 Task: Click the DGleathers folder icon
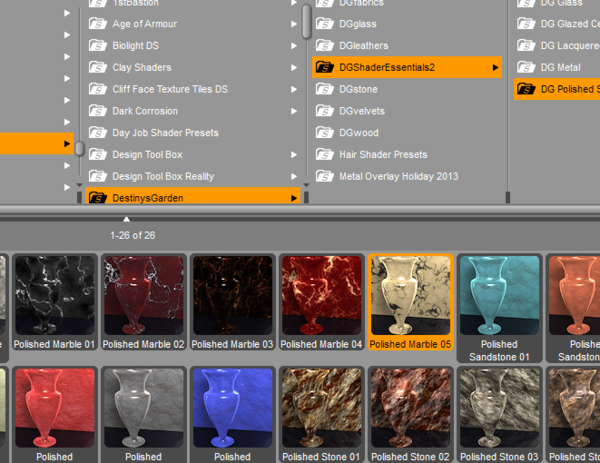click(325, 46)
